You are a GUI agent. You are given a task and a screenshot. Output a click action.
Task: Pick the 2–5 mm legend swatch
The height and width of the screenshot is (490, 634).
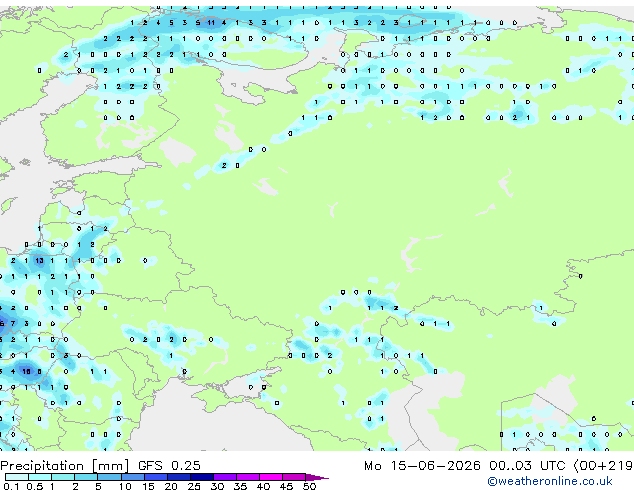(x=86, y=477)
